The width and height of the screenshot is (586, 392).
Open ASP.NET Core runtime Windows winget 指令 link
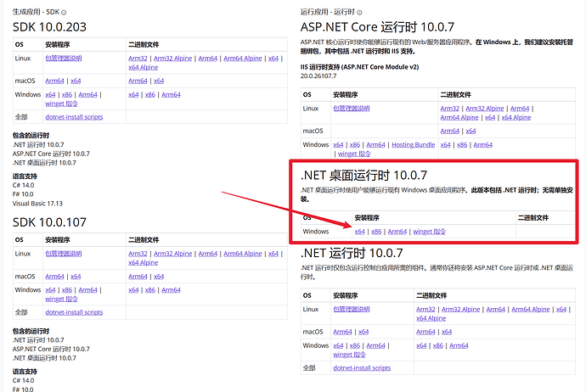click(354, 154)
